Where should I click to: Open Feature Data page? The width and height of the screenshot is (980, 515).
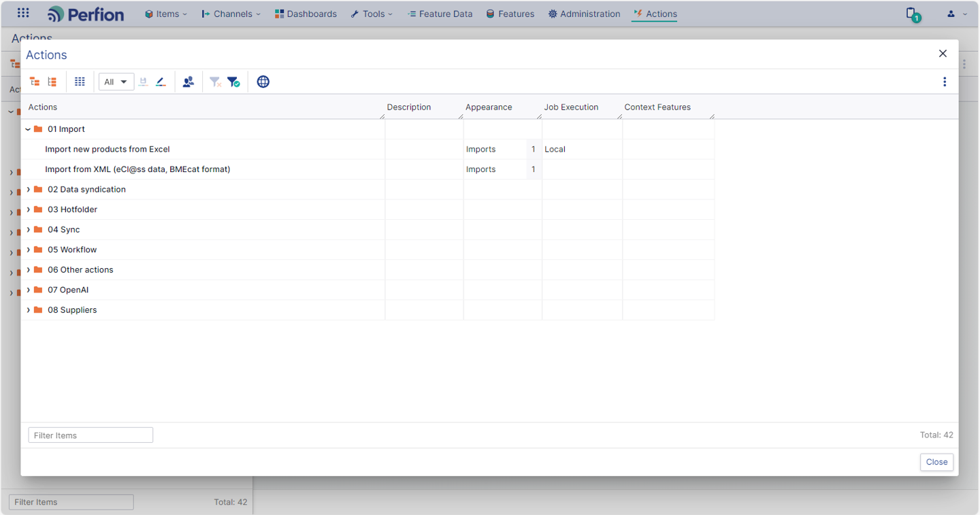click(440, 14)
